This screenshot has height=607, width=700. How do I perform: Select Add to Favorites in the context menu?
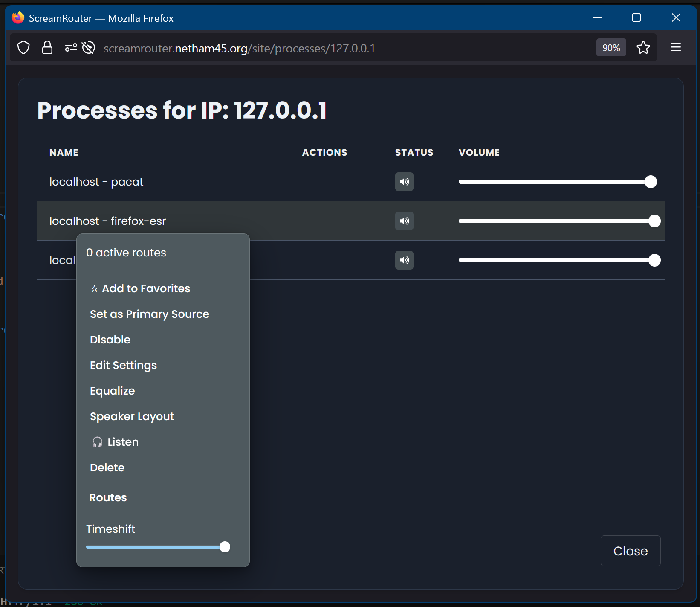click(140, 288)
